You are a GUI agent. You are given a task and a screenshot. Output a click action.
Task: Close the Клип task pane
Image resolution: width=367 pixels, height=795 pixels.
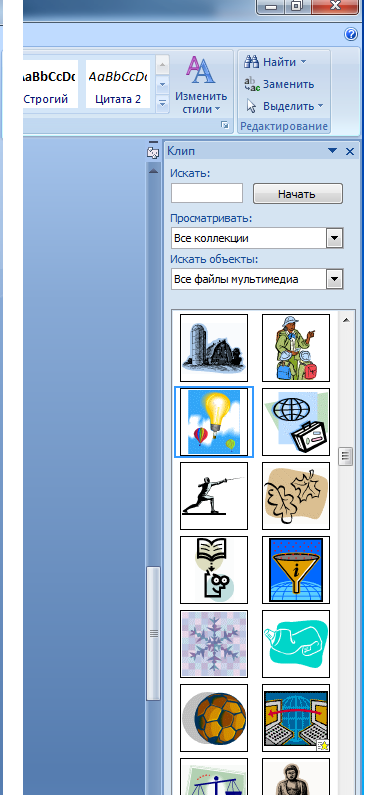pos(349,151)
